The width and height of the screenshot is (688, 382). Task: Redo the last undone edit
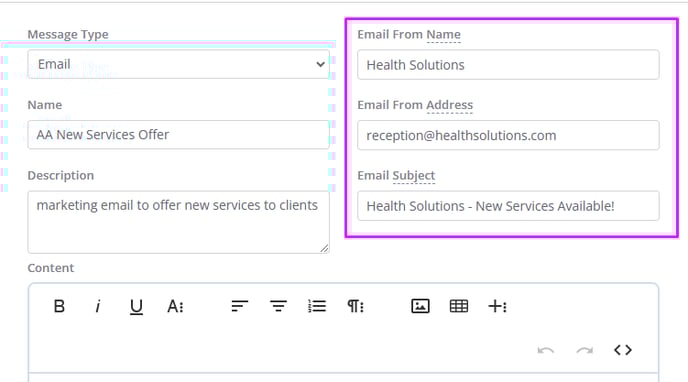(584, 350)
